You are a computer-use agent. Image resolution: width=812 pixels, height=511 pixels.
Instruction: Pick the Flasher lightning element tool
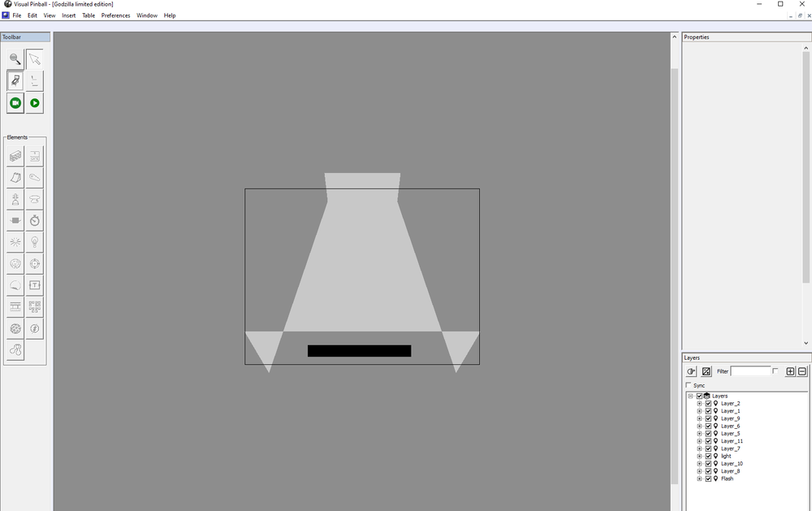pos(35,328)
